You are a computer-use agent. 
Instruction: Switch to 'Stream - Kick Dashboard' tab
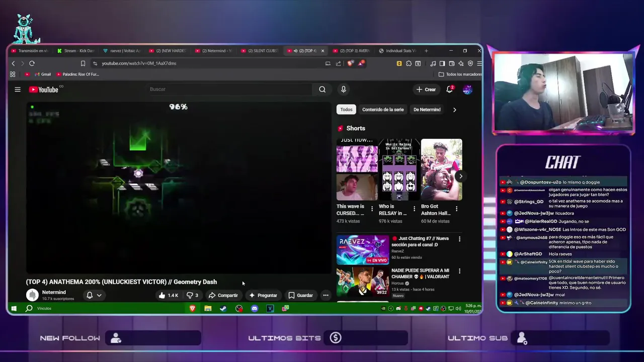pos(75,51)
